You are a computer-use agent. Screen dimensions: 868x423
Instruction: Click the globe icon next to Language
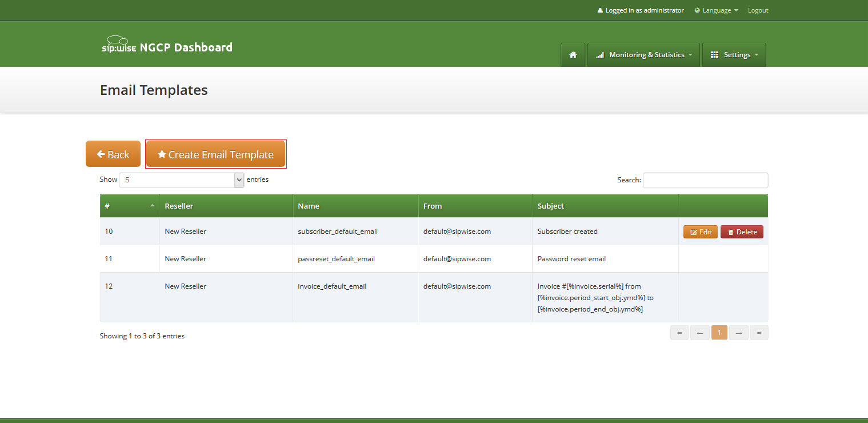click(x=697, y=10)
